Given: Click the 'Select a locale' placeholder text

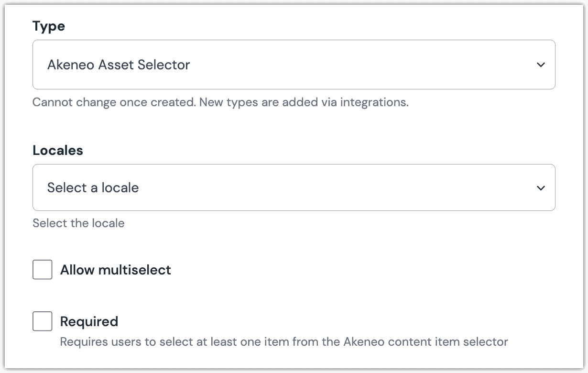Looking at the screenshot, I should click(93, 187).
